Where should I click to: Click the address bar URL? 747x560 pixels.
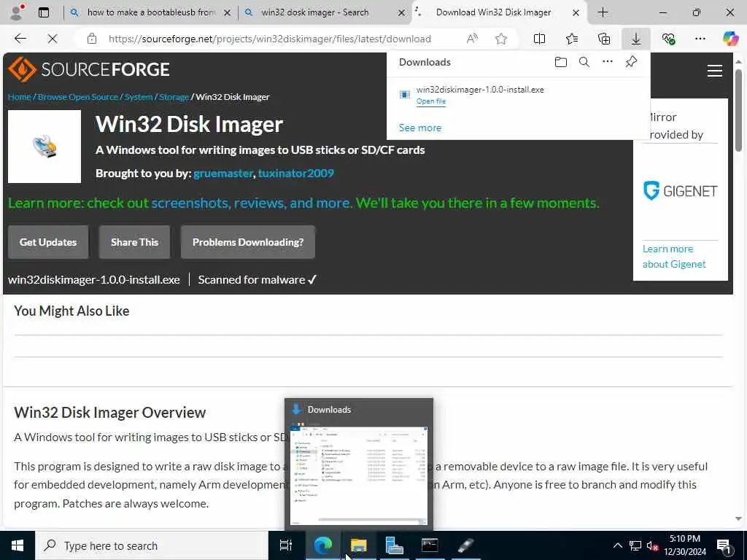point(270,39)
